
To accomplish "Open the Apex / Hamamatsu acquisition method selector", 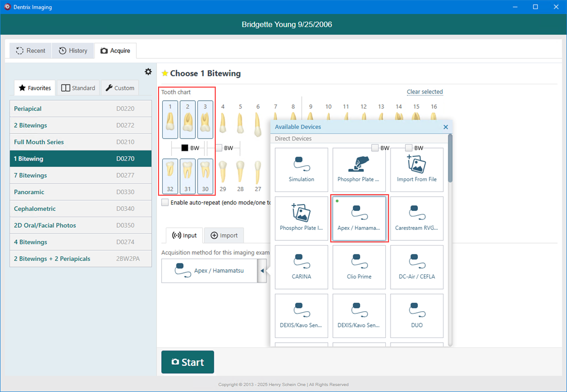I will point(209,271).
